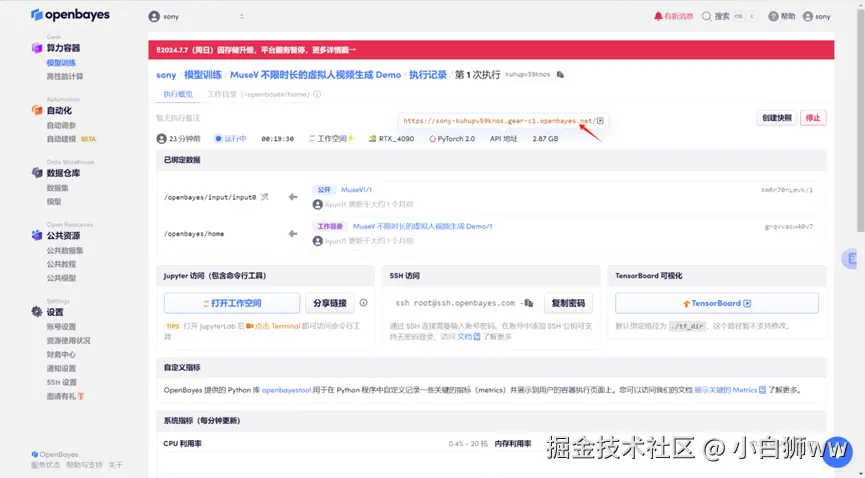Image resolution: width=865 pixels, height=478 pixels.
Task: Open the 帮助 help menu
Action: [782, 17]
